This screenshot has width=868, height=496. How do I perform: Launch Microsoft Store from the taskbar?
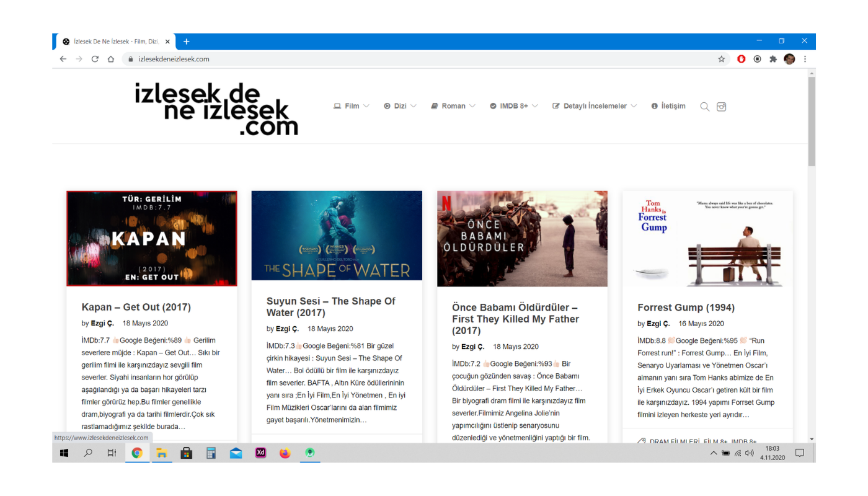tap(186, 453)
